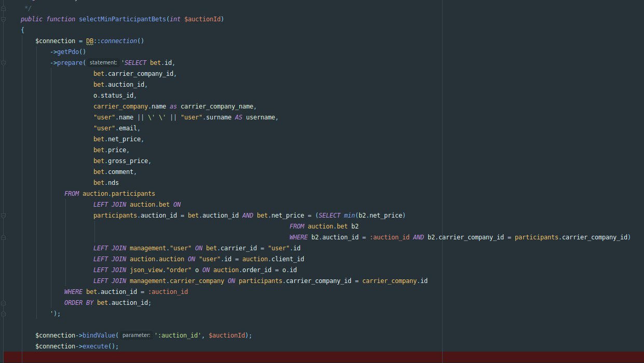Click participants.carrier_company_id) at subquery end

coord(573,237)
